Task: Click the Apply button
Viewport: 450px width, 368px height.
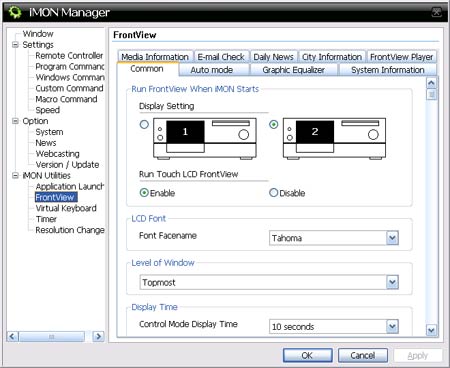Action: pos(418,356)
